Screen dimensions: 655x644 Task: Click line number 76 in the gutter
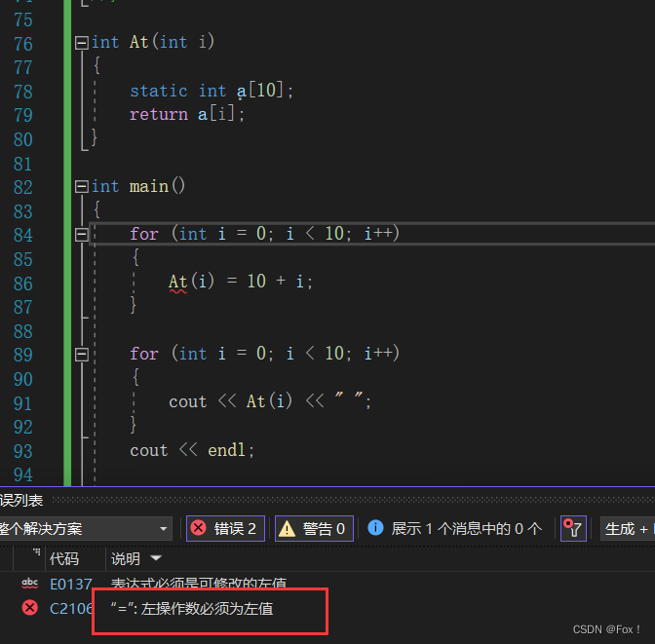(23, 44)
